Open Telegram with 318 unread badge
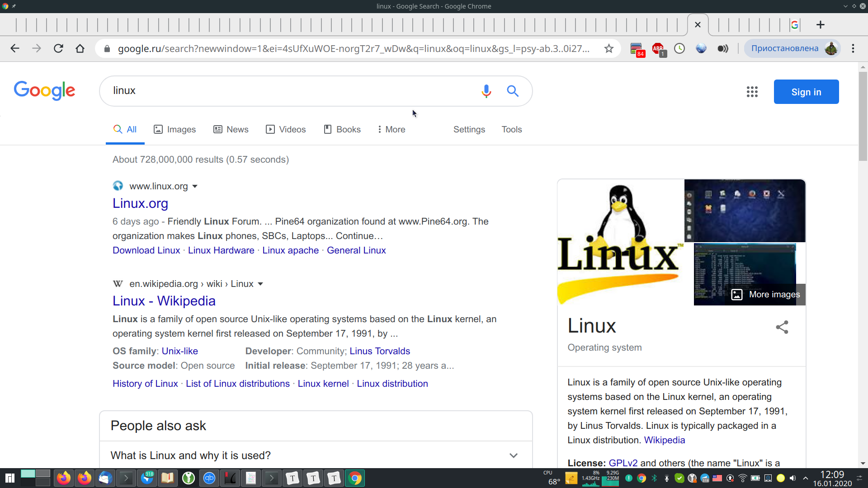Viewport: 868px width, 488px height. [147, 478]
